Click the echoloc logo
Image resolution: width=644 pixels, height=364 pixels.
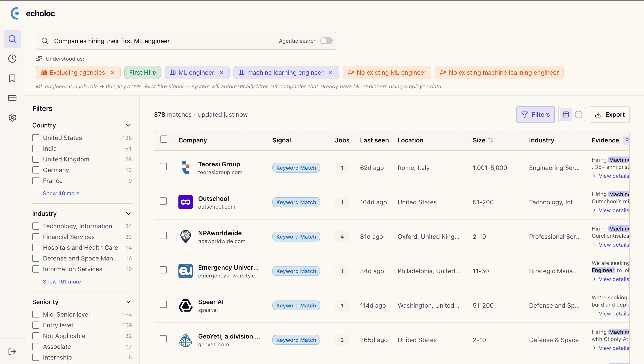33,13
